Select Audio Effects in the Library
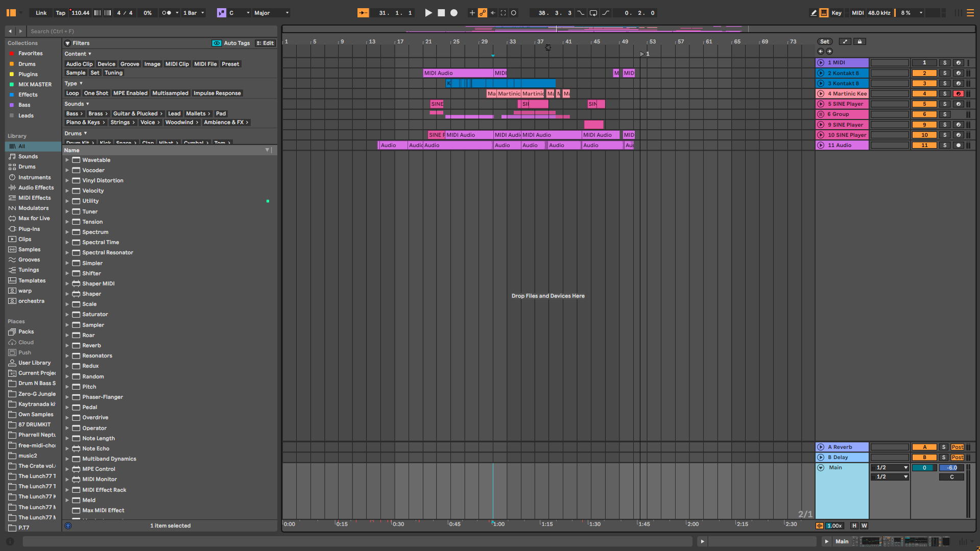980x551 pixels. 36,188
